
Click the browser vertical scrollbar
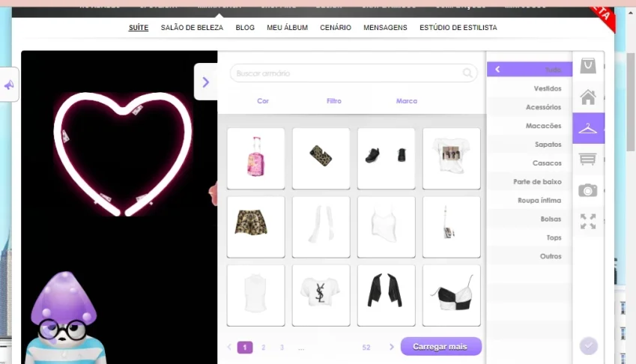coord(631,101)
